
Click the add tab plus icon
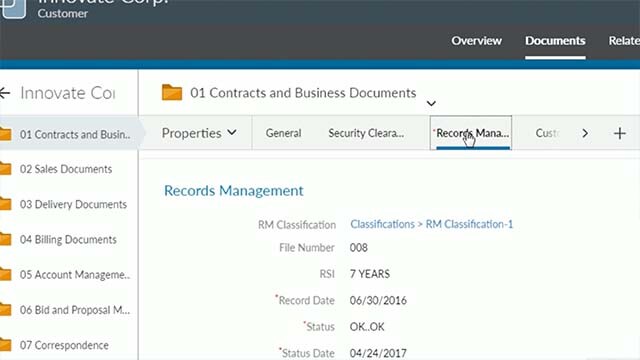(620, 133)
